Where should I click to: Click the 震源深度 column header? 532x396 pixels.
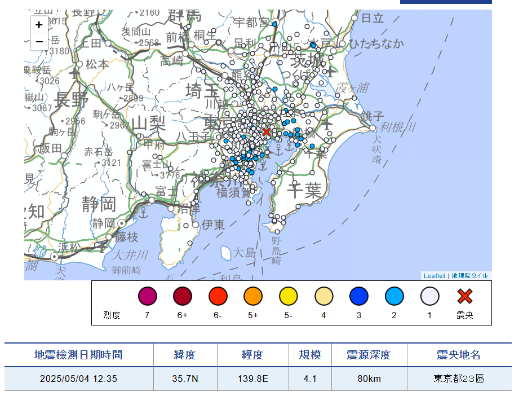(x=369, y=355)
